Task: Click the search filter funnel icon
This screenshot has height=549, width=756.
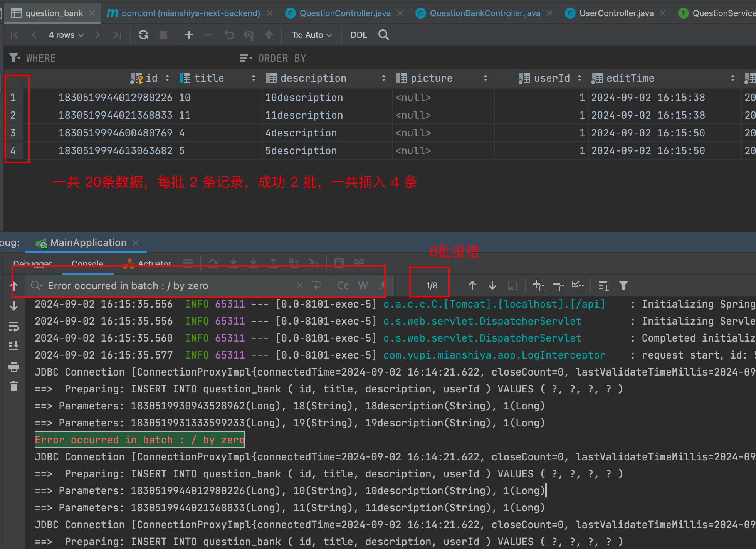Action: (x=623, y=286)
